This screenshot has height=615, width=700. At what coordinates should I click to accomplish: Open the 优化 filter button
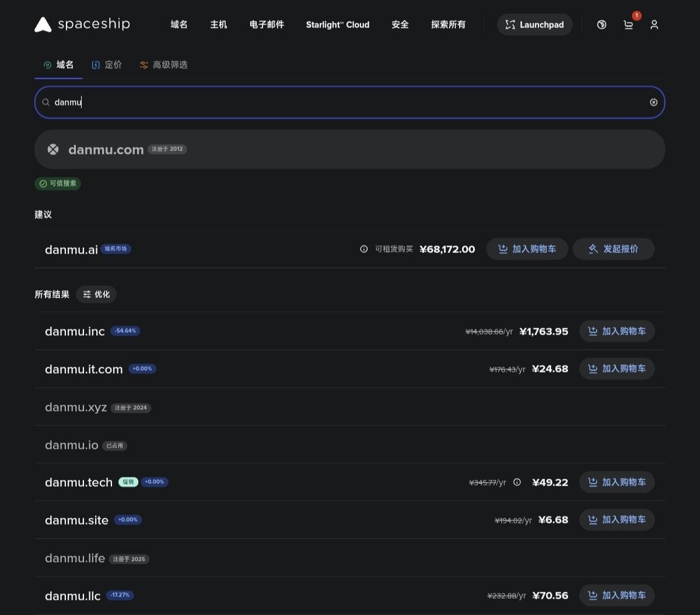pos(96,294)
